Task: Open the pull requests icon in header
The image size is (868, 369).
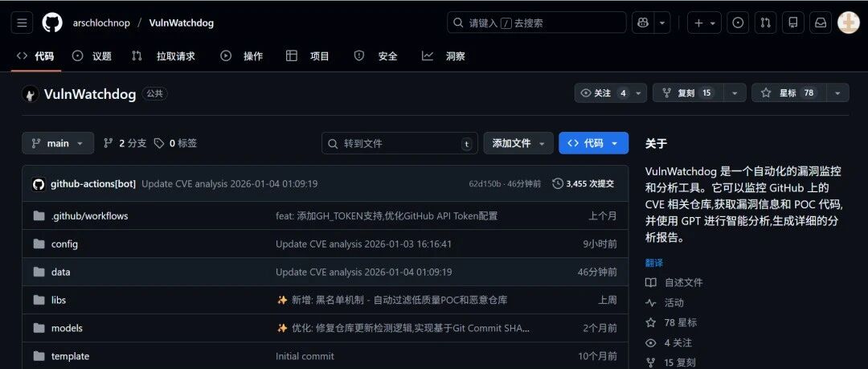Action: 766,23
